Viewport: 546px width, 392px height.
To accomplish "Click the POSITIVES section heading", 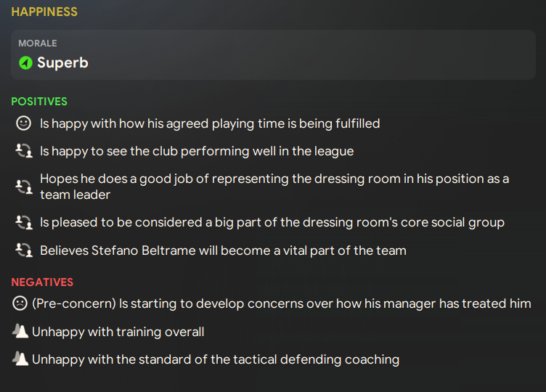I will click(39, 102).
